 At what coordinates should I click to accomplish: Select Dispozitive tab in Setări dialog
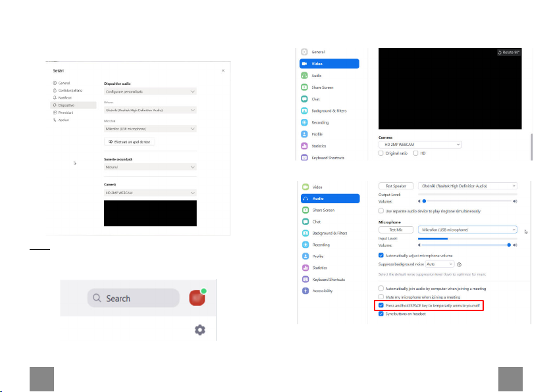pos(73,105)
